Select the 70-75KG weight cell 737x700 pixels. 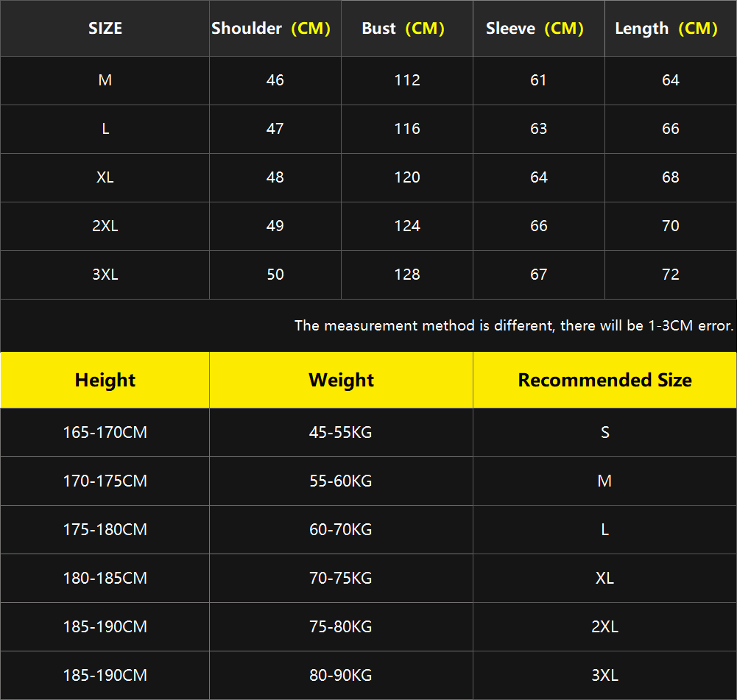pos(341,578)
